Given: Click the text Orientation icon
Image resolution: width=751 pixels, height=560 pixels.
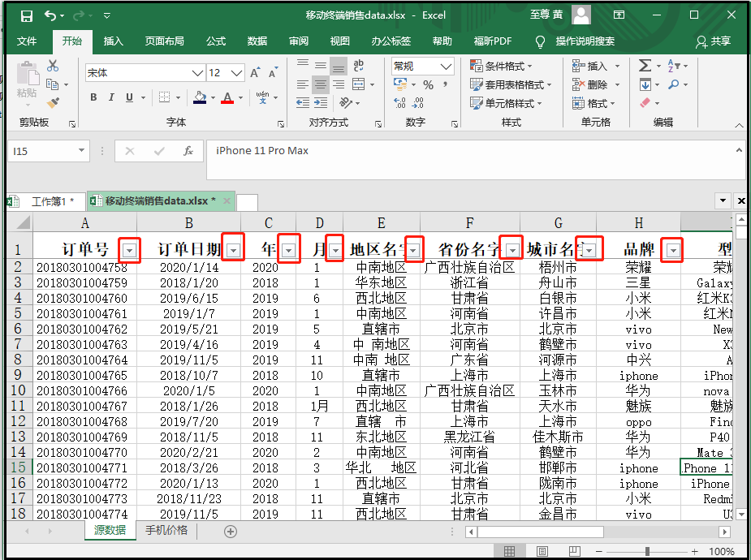Looking at the screenshot, I should tap(346, 102).
